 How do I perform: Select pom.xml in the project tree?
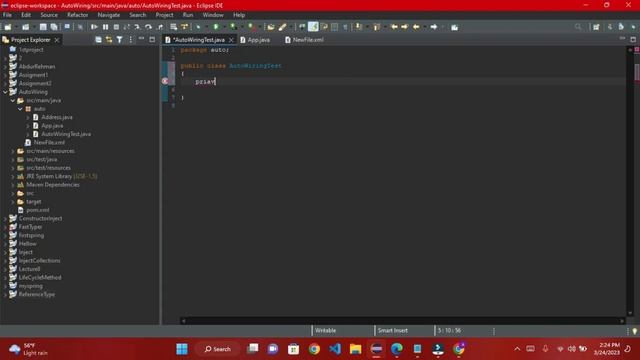tap(38, 210)
